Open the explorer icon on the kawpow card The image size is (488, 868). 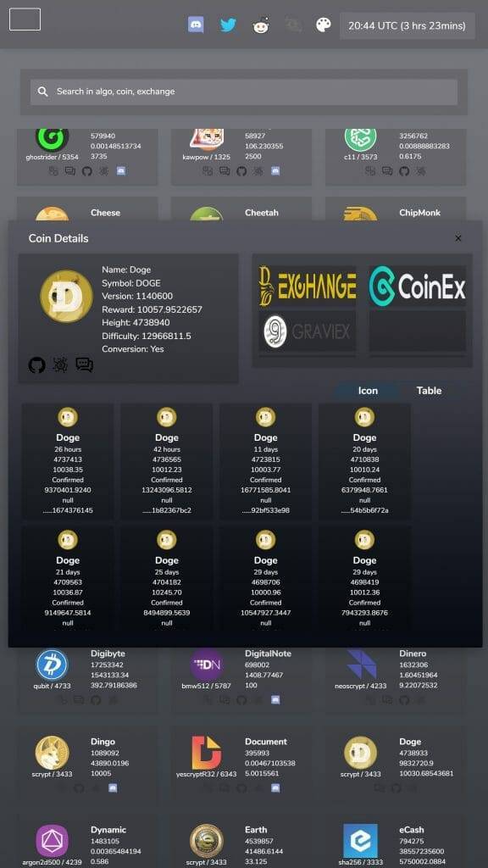(x=258, y=171)
